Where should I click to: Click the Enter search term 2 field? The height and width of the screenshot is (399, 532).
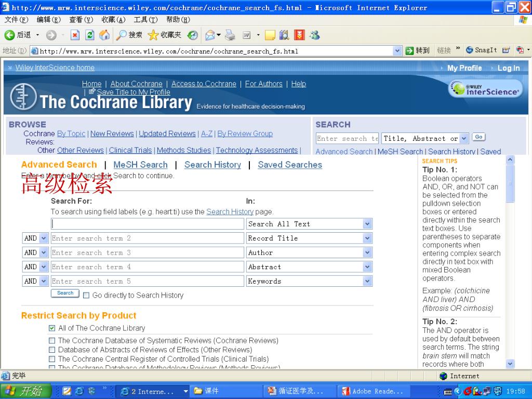tap(148, 238)
